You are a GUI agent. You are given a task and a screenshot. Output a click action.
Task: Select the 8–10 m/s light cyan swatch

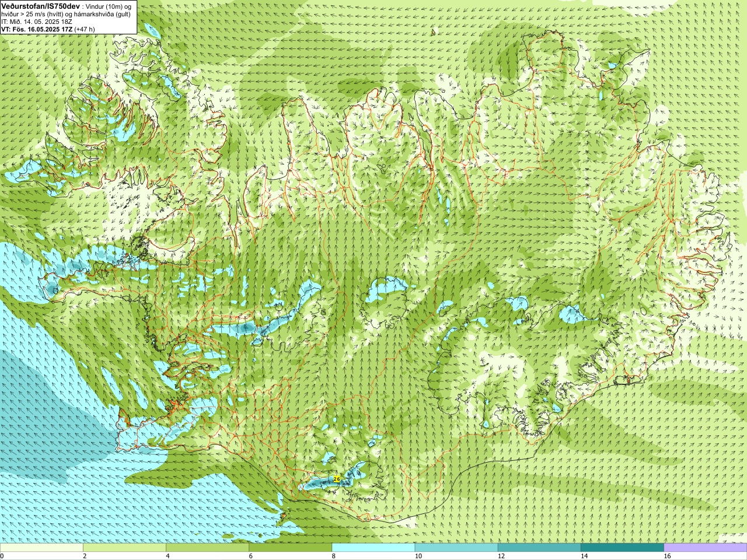[x=373, y=548]
